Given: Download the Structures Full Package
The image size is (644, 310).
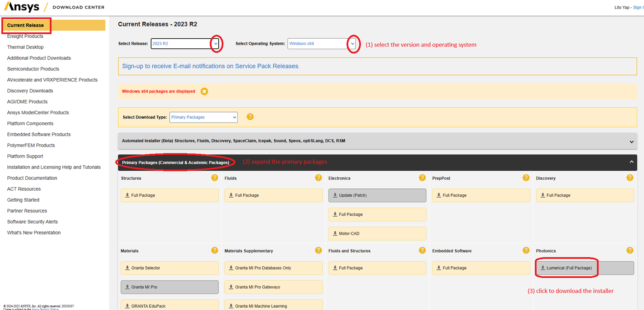Looking at the screenshot, I should 170,195.
